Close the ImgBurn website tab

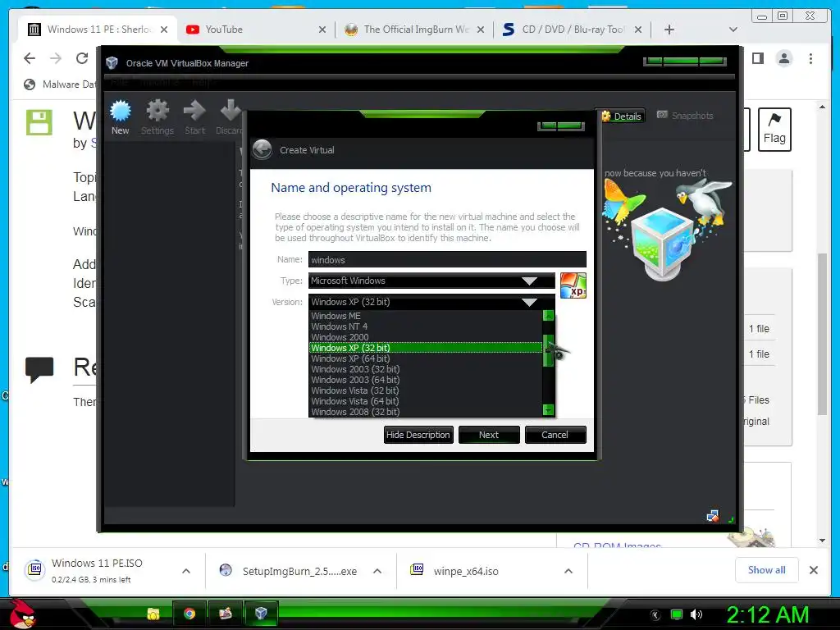481,30
